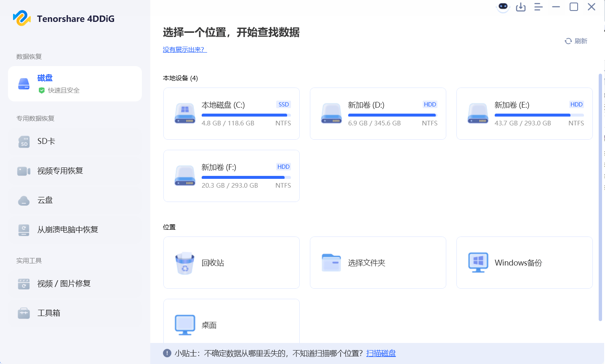Click the crashed computer recovery icon
This screenshot has width=605, height=364.
tap(24, 230)
